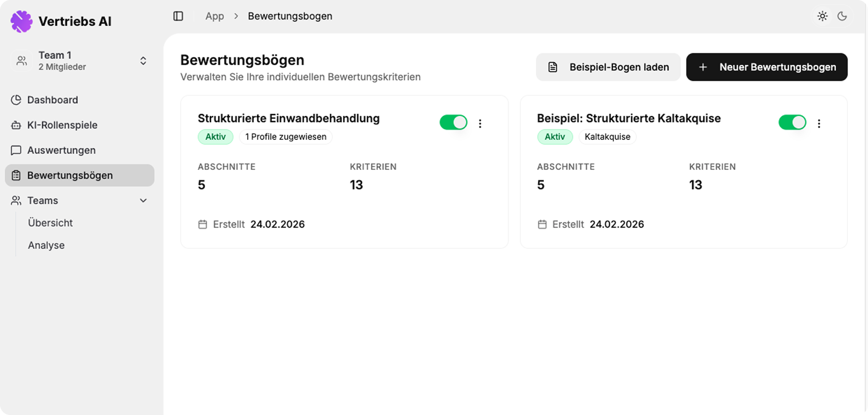
Task: Open Analyse under Teams
Action: point(46,246)
